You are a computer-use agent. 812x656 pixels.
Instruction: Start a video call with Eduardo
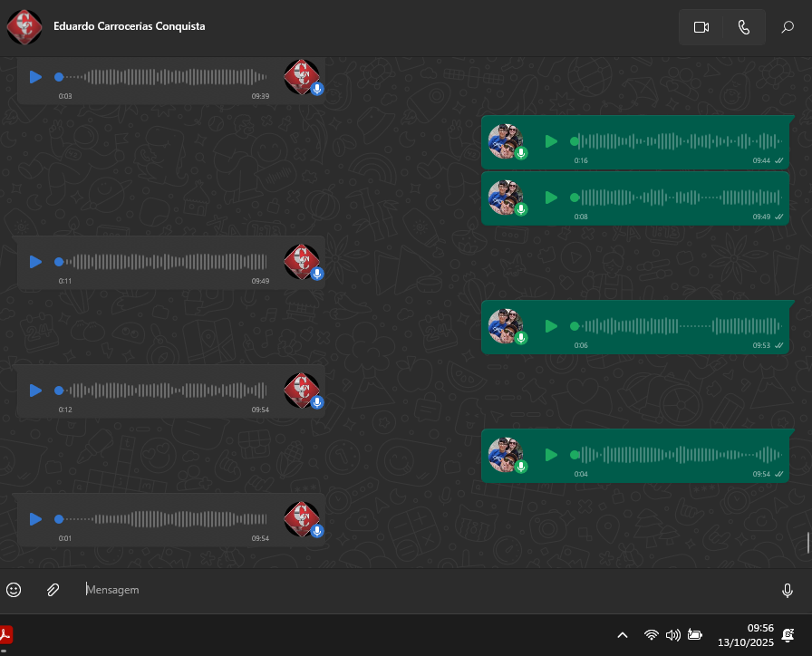(701, 27)
